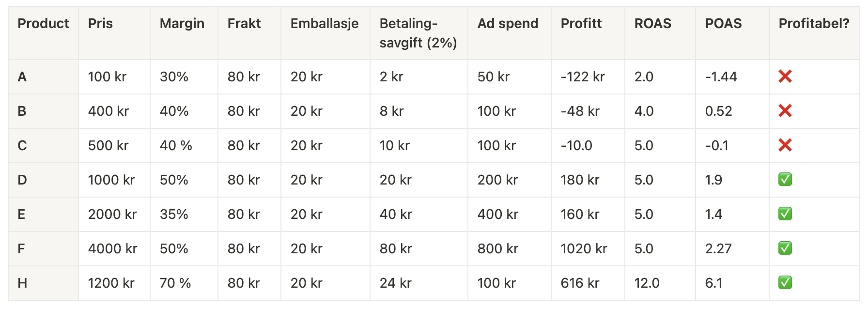Click the red cross in row A
Viewport: 868px width, 309px height.
[785, 77]
